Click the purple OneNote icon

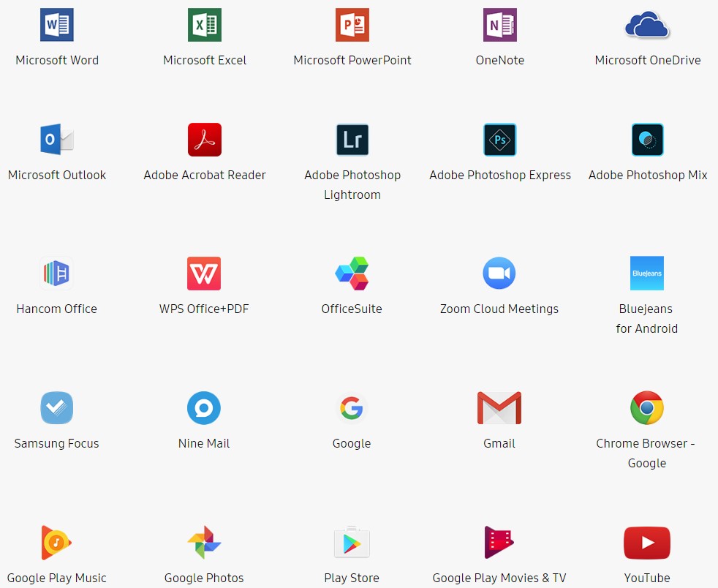(x=500, y=25)
